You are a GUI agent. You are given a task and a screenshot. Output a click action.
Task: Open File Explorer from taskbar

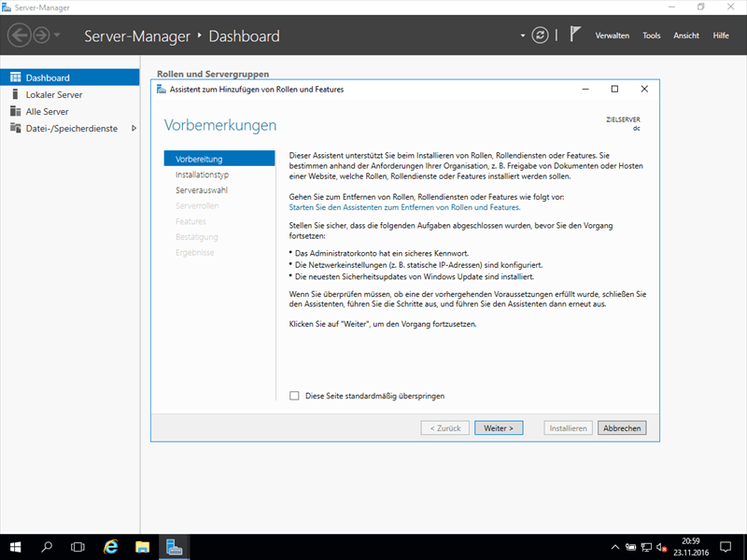point(142,547)
